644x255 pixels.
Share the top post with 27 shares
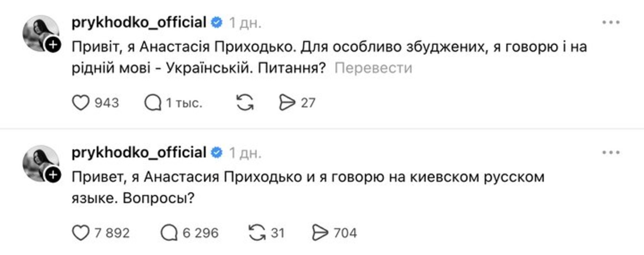[x=287, y=103]
